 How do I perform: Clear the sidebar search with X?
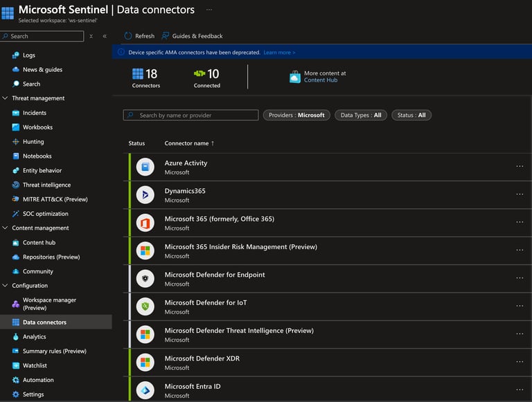91,36
